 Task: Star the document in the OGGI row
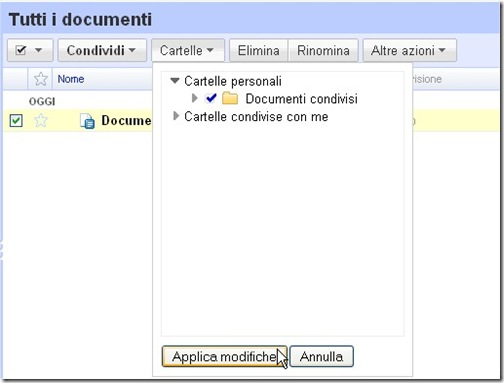(41, 120)
